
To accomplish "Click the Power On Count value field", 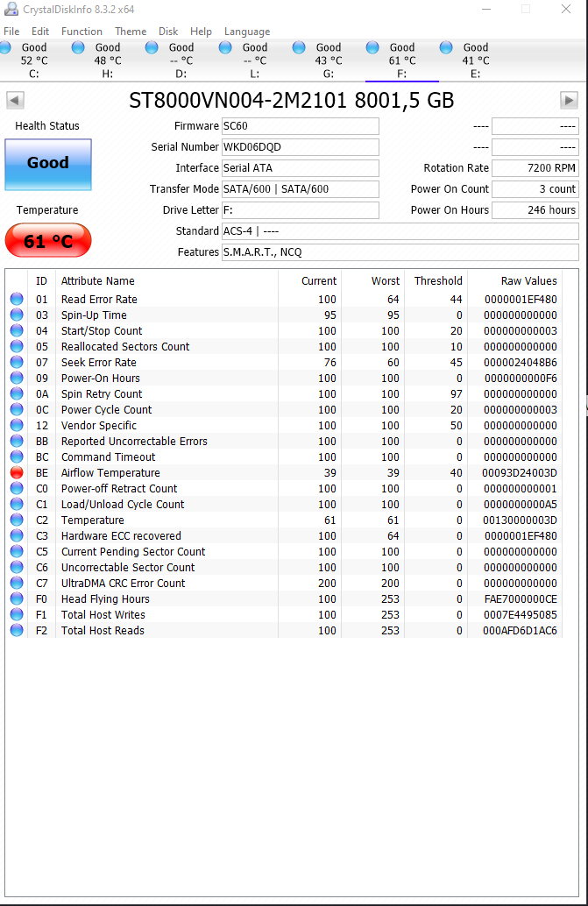I will pos(535,189).
